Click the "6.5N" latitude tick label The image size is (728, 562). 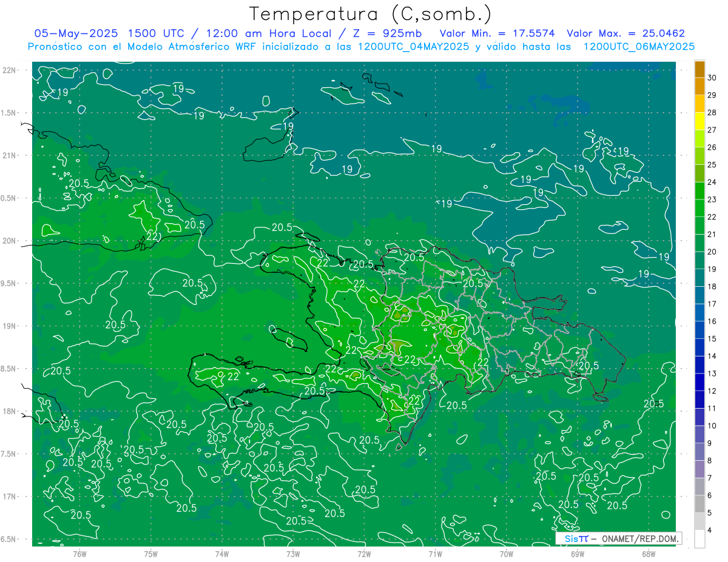point(9,539)
